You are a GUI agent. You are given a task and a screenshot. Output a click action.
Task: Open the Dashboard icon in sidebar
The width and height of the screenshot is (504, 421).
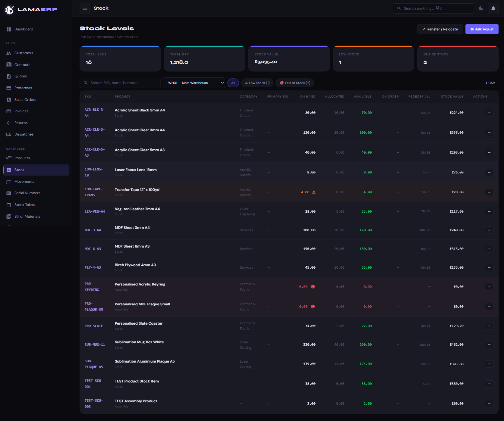click(9, 29)
